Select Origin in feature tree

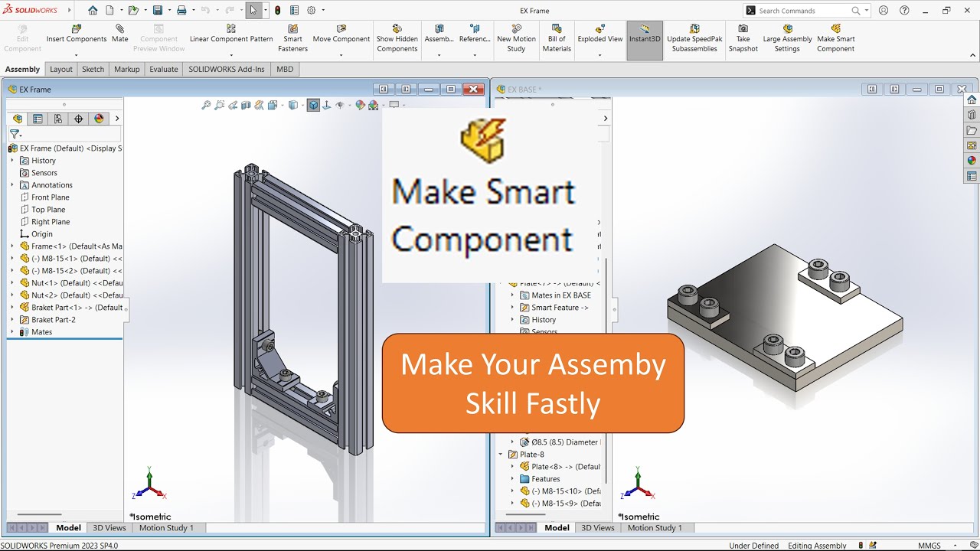[x=41, y=234]
